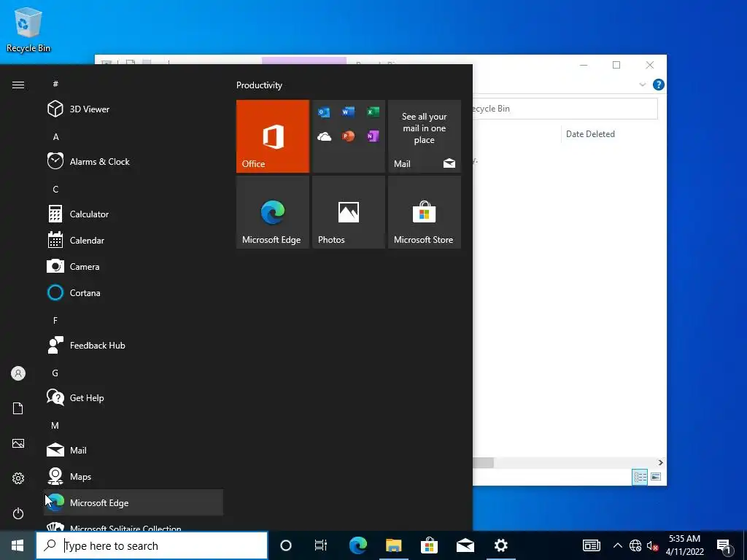The width and height of the screenshot is (747, 560).
Task: Open Mail in the app list
Action: 133,450
